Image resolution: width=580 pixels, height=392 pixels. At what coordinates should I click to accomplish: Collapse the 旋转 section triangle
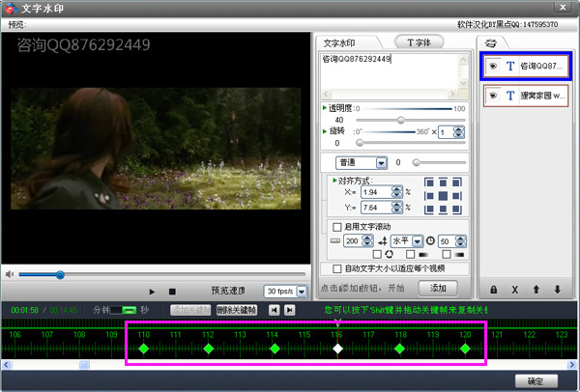[325, 131]
